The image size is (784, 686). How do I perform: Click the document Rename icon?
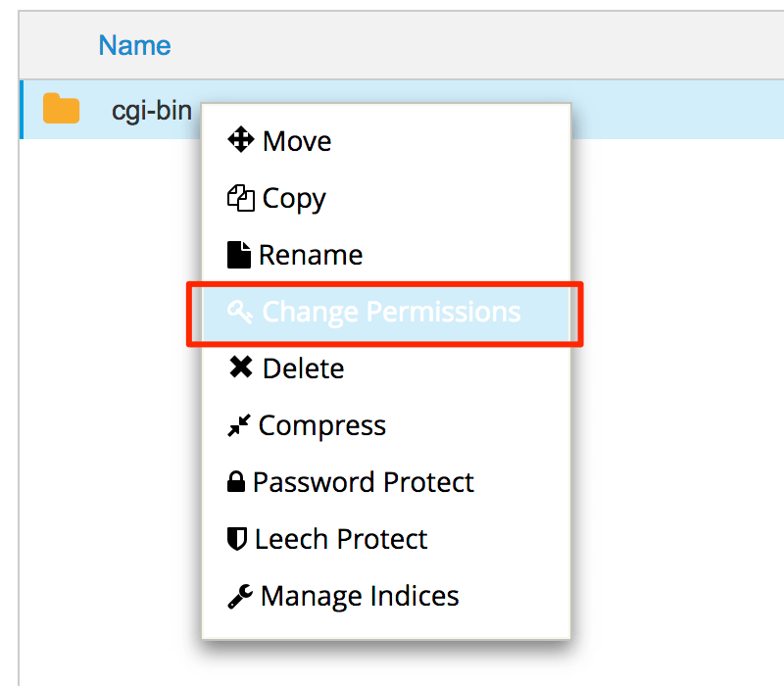(238, 256)
